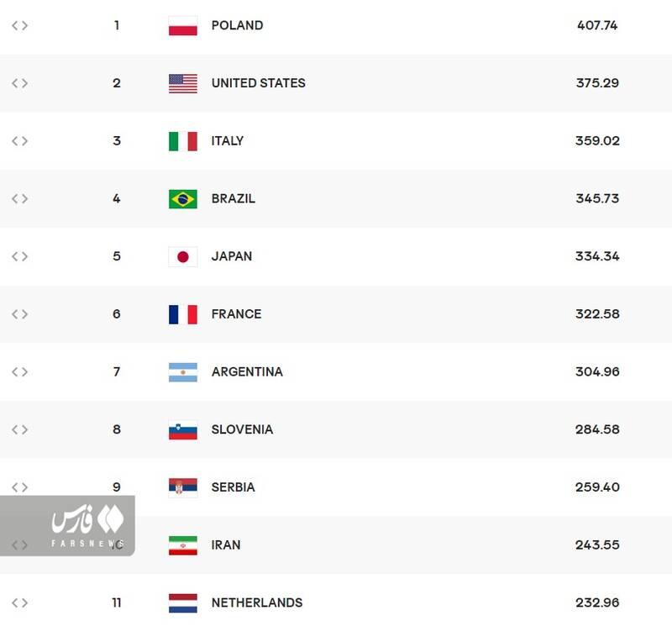This screenshot has width=672, height=626.
Task: Open the ARGENTINA team link
Action: point(247,371)
